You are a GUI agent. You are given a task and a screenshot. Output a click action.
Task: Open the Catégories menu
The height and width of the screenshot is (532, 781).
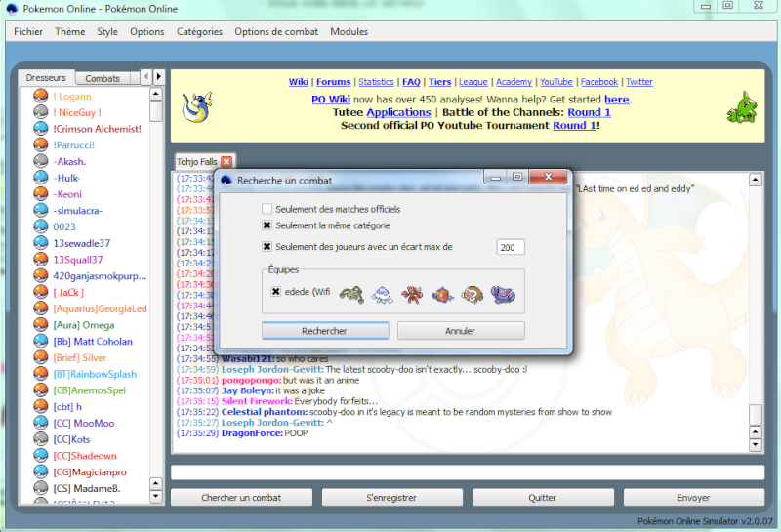199,31
